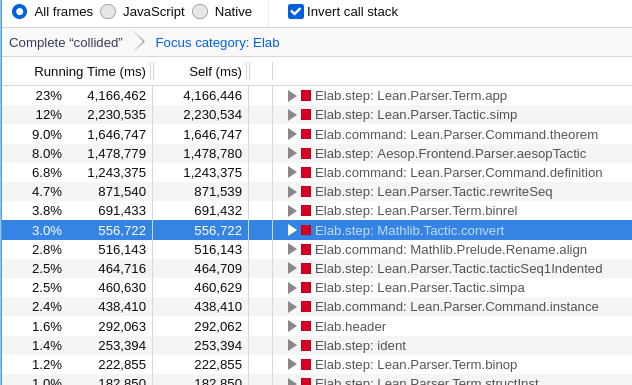
Task: Click the 6.8% percentage cell
Action: pos(47,173)
